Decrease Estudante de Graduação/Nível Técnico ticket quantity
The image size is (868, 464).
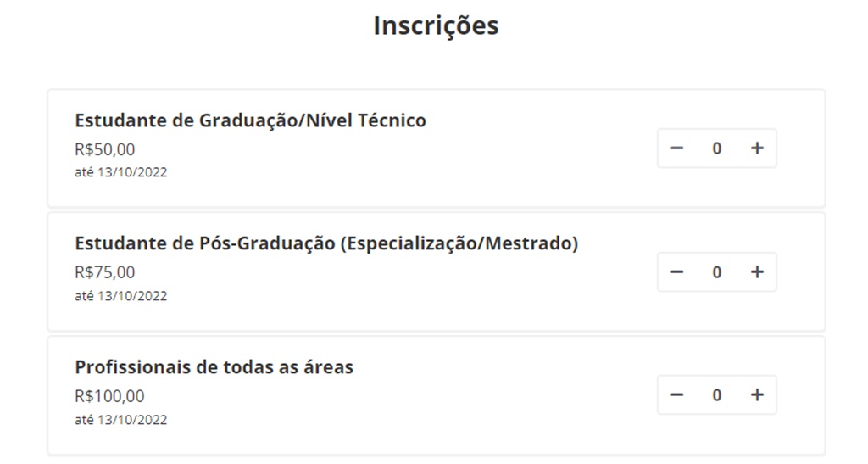tap(676, 148)
